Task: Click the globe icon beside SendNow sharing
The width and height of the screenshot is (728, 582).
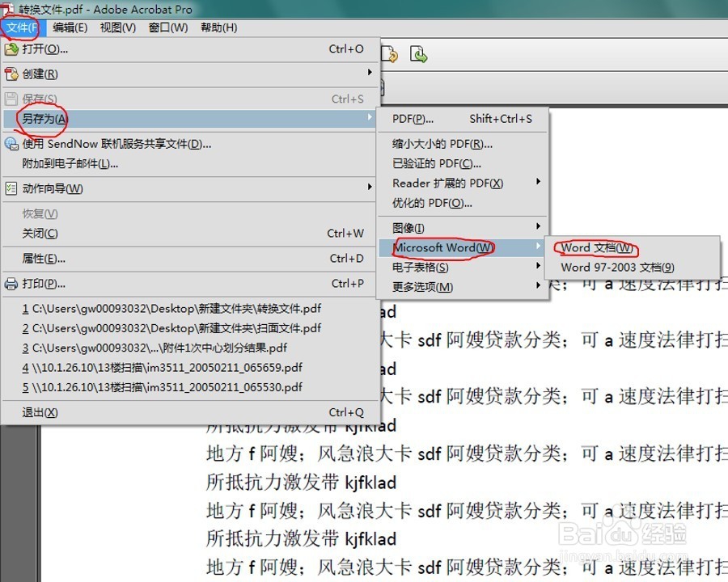Action: pyautogui.click(x=11, y=144)
